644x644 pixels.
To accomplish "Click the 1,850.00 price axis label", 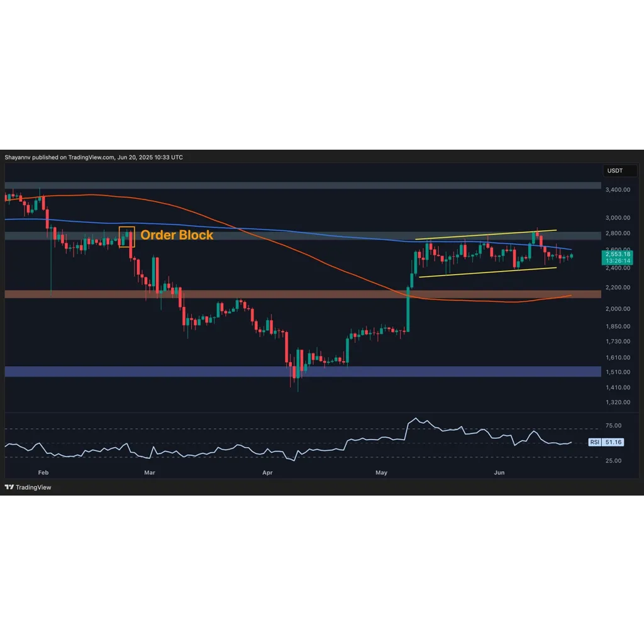I will 618,326.
